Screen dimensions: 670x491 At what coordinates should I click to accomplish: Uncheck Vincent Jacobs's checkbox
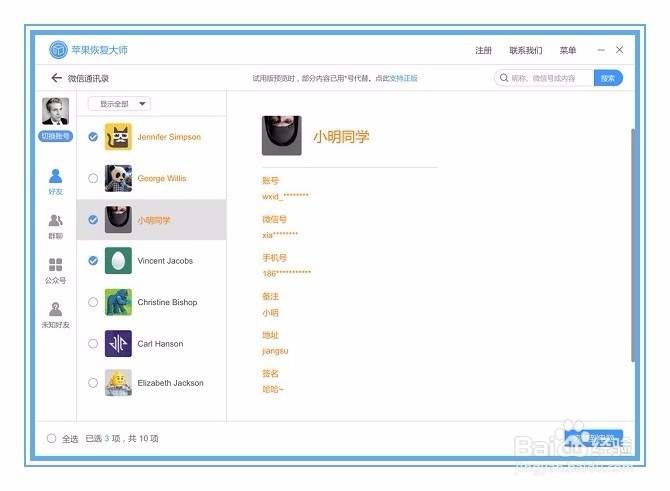point(93,261)
